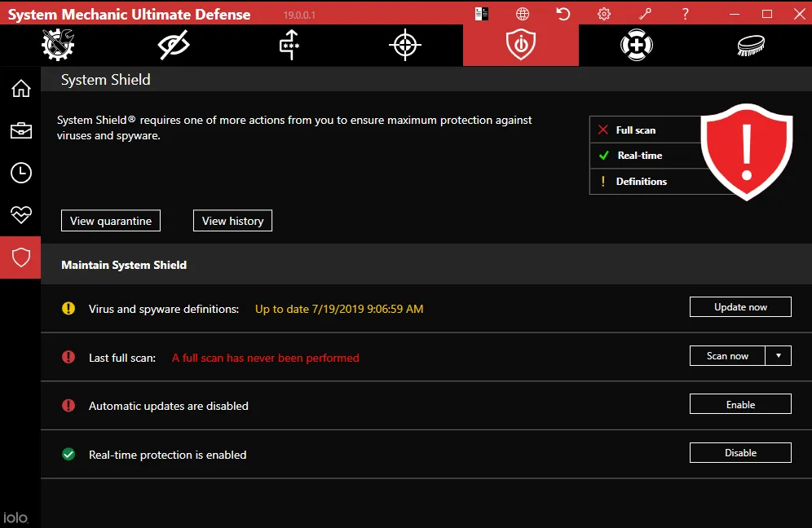Expand the Scan now dropdown arrow
Viewport: 812px width, 528px height.
point(779,355)
